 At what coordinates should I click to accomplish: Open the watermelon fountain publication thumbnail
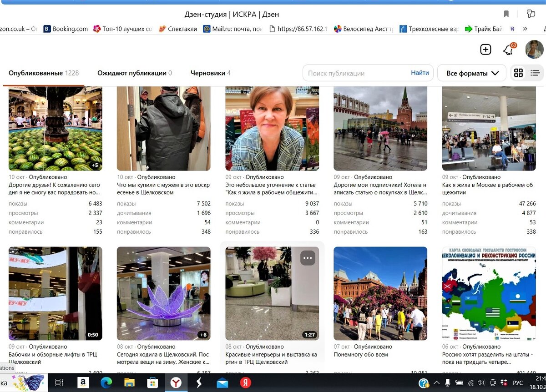pos(56,129)
